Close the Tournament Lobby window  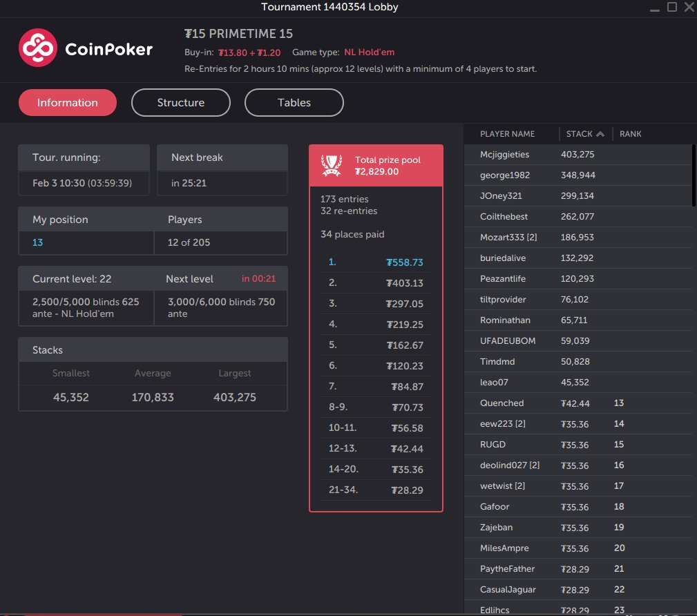689,7
